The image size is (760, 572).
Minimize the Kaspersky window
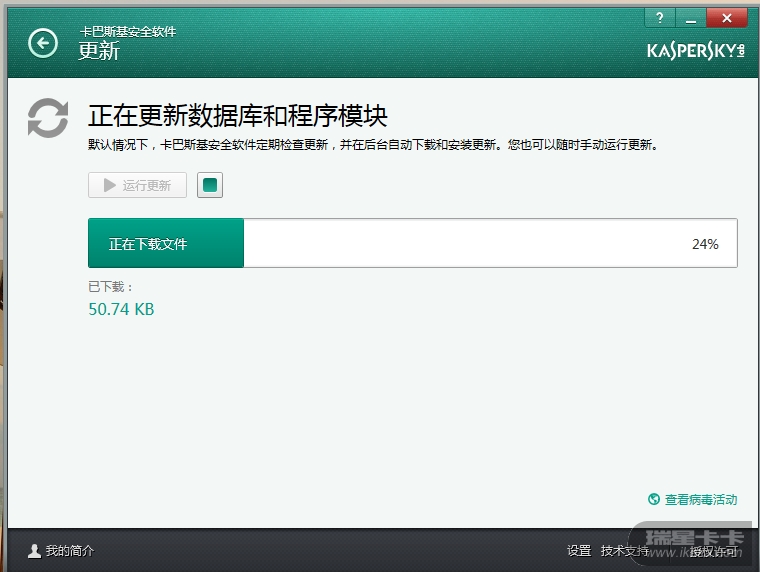pos(691,18)
